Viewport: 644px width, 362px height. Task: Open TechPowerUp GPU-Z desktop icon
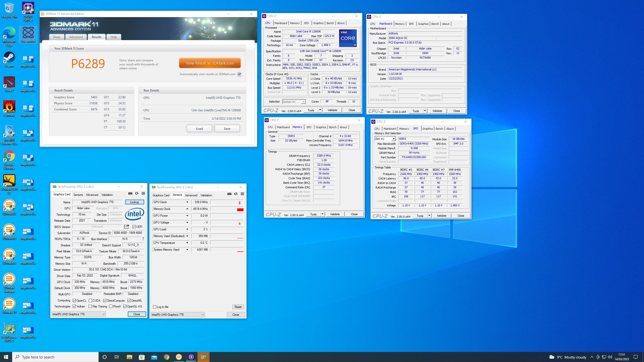click(x=9, y=332)
